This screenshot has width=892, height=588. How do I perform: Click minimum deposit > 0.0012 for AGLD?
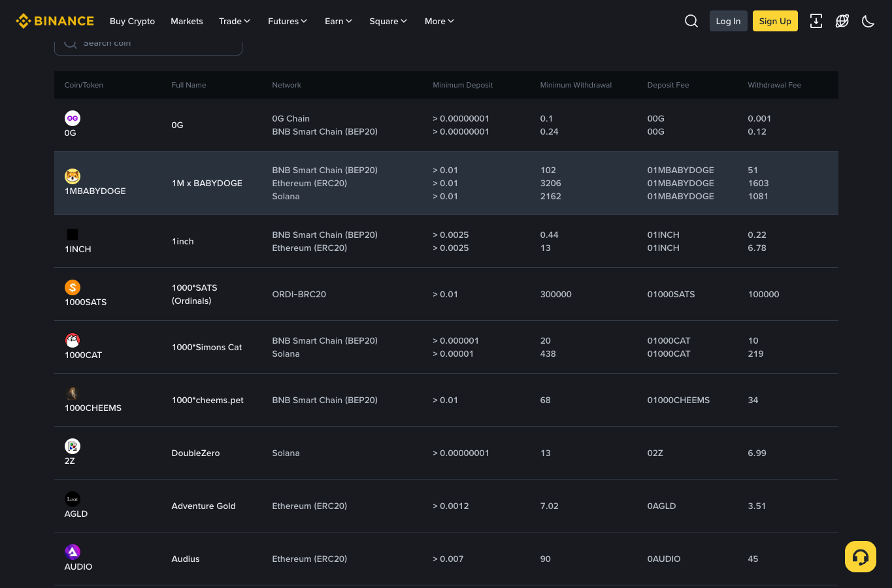point(451,506)
